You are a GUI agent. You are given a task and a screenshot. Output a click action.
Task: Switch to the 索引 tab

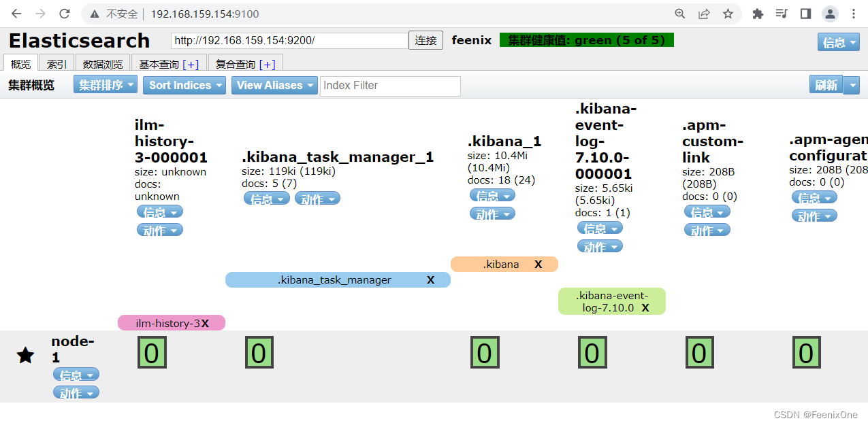pos(57,64)
